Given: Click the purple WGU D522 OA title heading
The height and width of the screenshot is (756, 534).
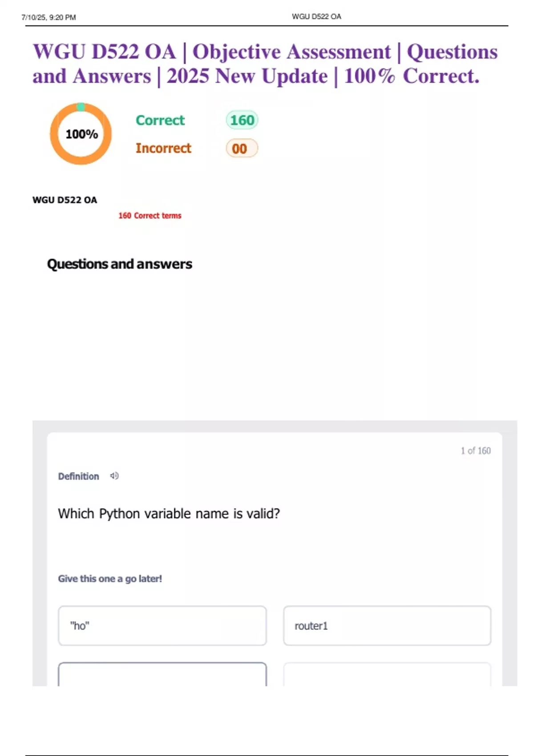Looking at the screenshot, I should tap(265, 64).
